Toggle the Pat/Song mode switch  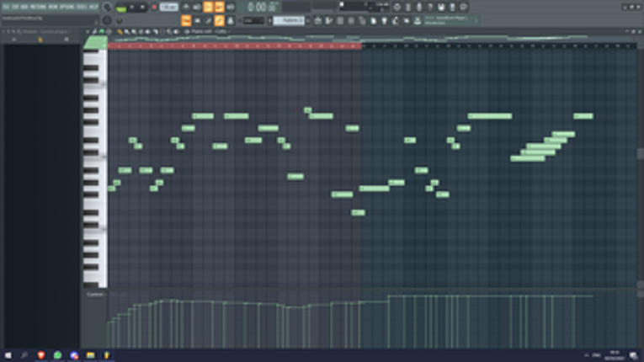tap(120, 7)
